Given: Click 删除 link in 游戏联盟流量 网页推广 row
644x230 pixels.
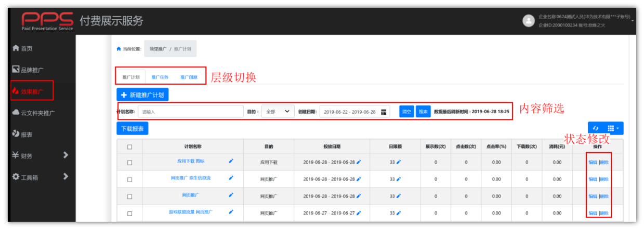Looking at the screenshot, I should coord(604,213).
